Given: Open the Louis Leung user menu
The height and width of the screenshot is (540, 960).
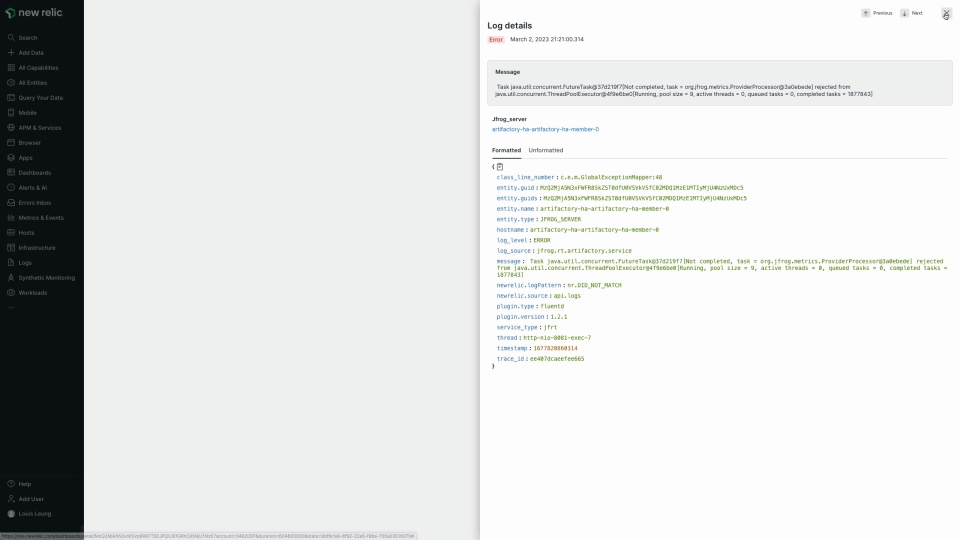Looking at the screenshot, I should (34, 514).
